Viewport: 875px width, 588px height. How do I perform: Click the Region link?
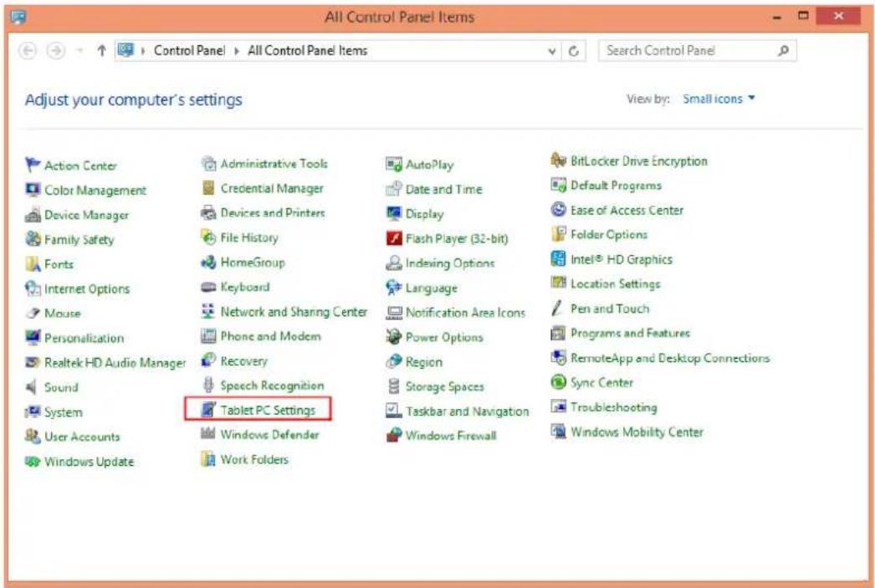click(424, 361)
